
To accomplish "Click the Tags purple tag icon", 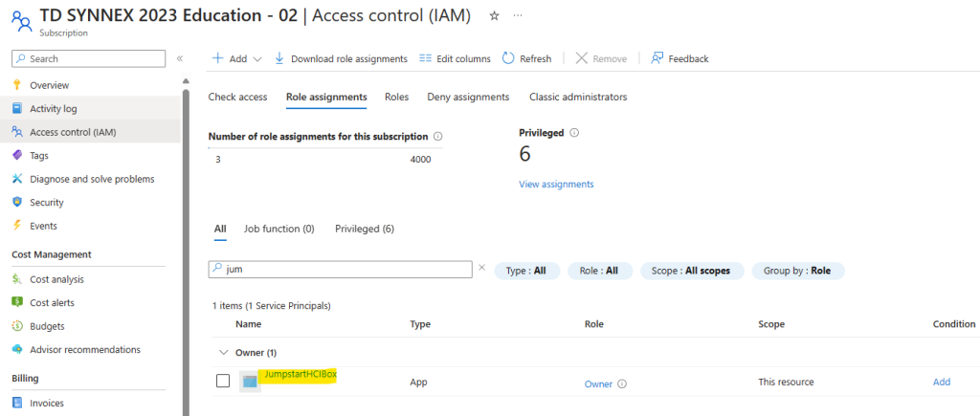I will (17, 156).
